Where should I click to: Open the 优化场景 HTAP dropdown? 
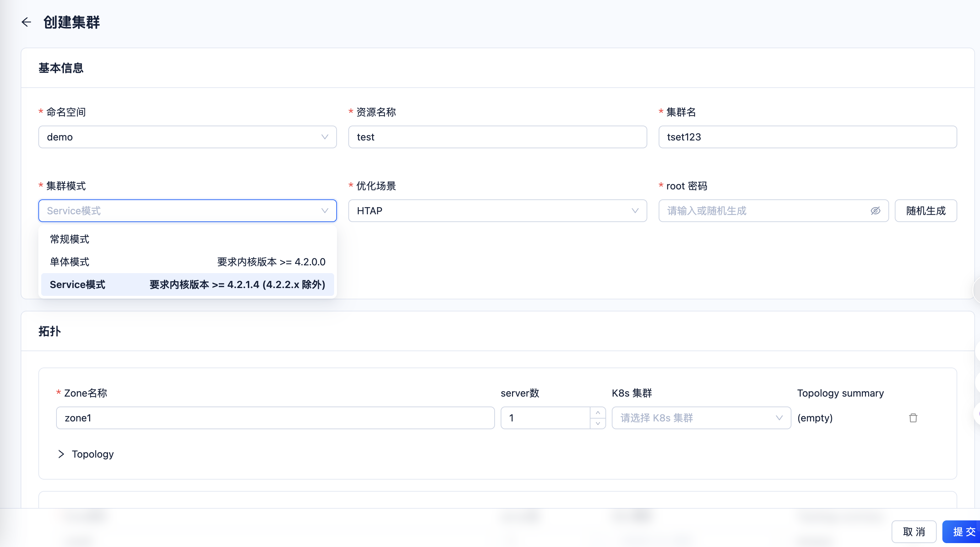497,211
